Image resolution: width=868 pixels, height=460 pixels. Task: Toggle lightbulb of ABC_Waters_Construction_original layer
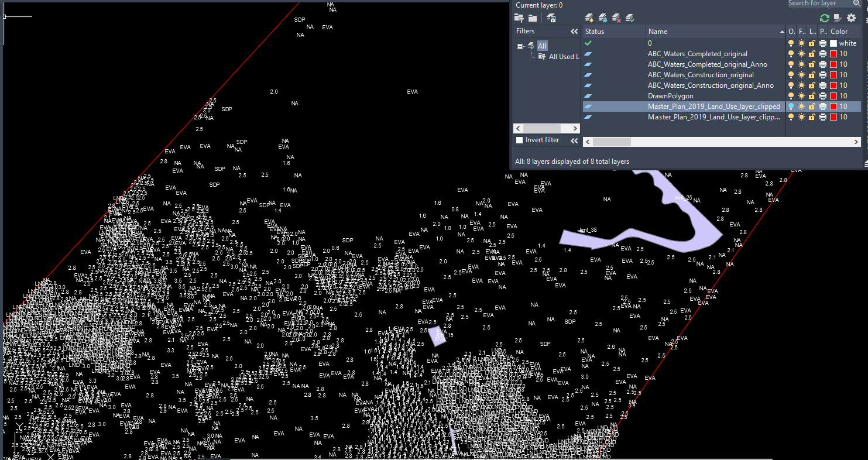tap(791, 75)
